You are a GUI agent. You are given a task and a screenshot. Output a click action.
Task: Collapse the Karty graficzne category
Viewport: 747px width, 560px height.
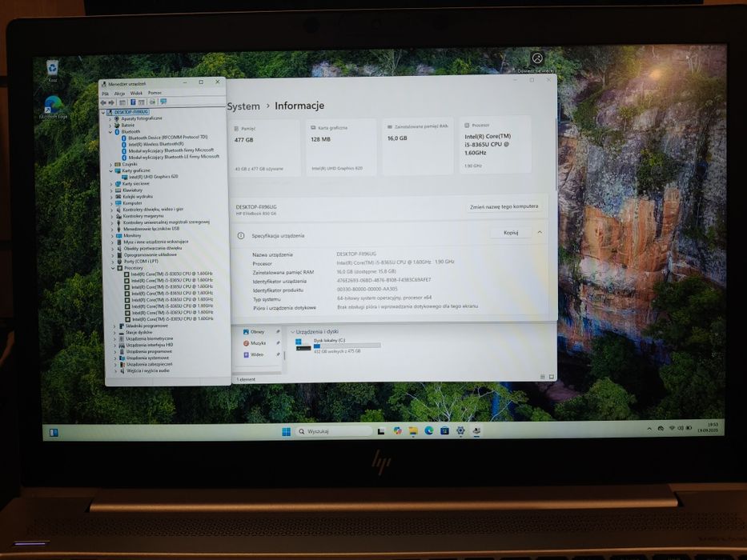coord(111,170)
